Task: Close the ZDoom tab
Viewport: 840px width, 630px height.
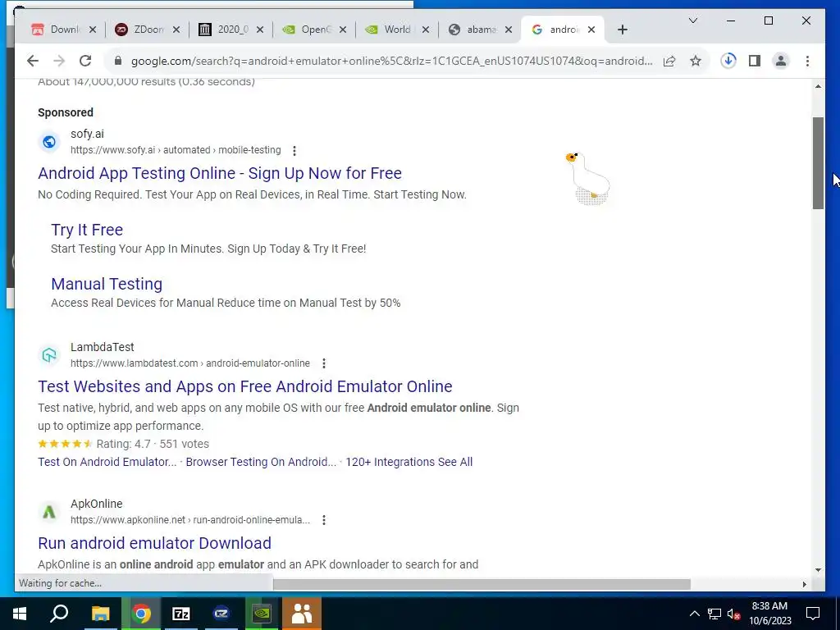Action: click(176, 30)
